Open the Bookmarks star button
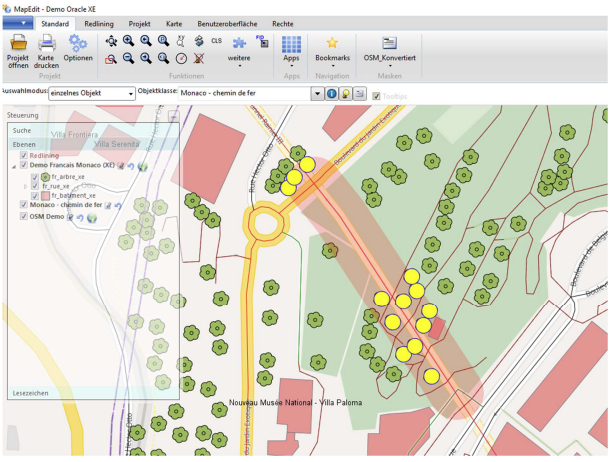The image size is (615, 462). coord(332,43)
